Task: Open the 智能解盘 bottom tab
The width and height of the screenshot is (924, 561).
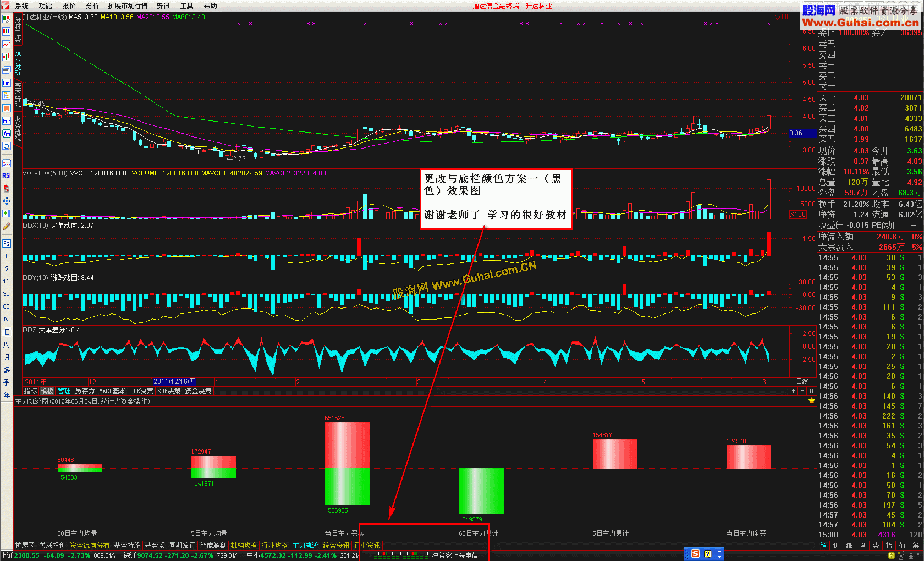Action: [213, 546]
